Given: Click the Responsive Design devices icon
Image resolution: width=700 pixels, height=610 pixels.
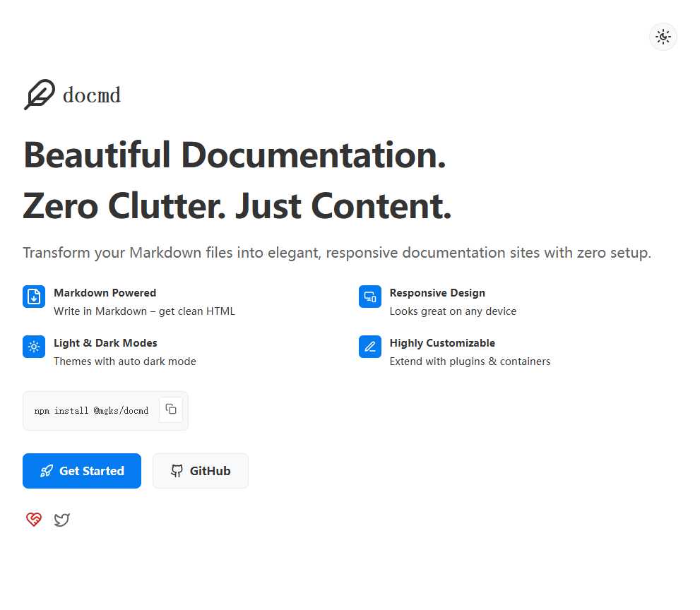Looking at the screenshot, I should [369, 297].
